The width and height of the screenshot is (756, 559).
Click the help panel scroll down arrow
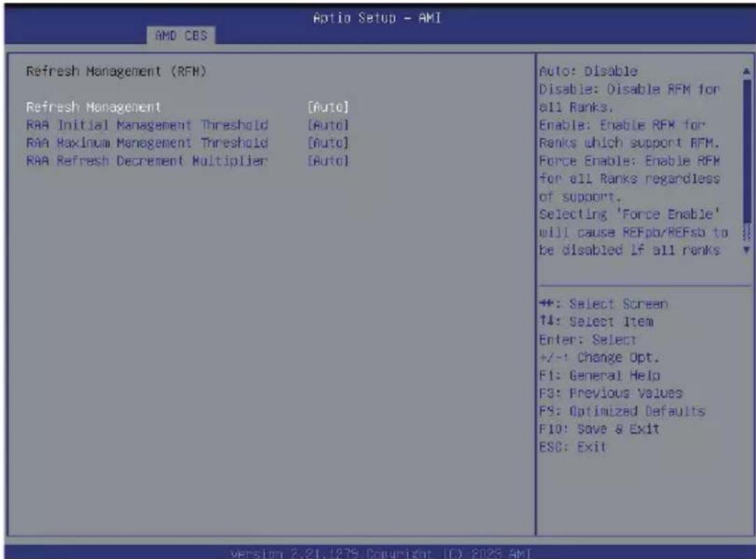point(746,250)
